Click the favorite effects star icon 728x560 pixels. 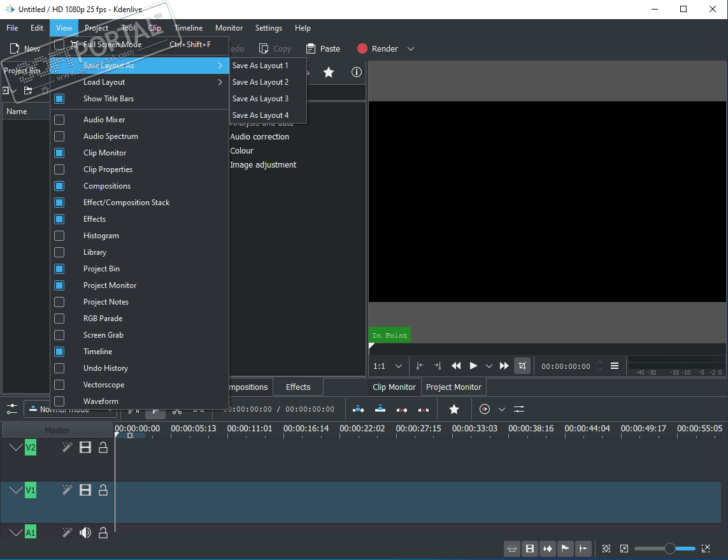click(328, 72)
